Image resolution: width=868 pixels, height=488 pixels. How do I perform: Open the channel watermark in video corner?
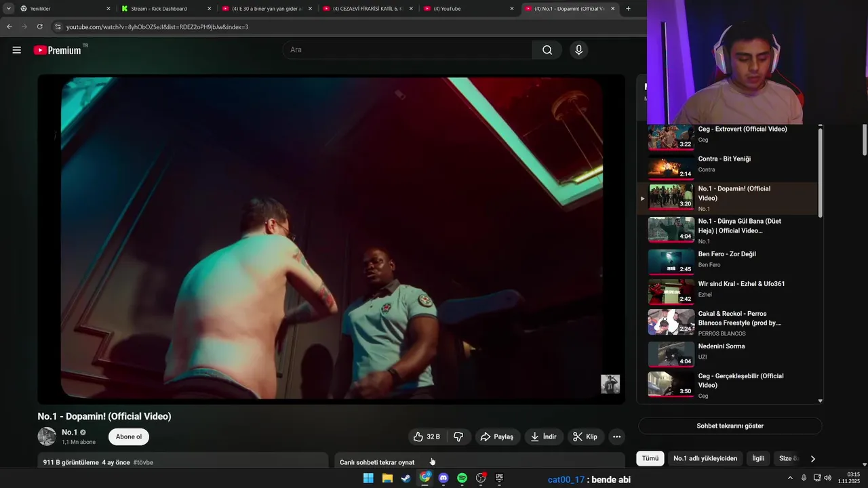610,384
